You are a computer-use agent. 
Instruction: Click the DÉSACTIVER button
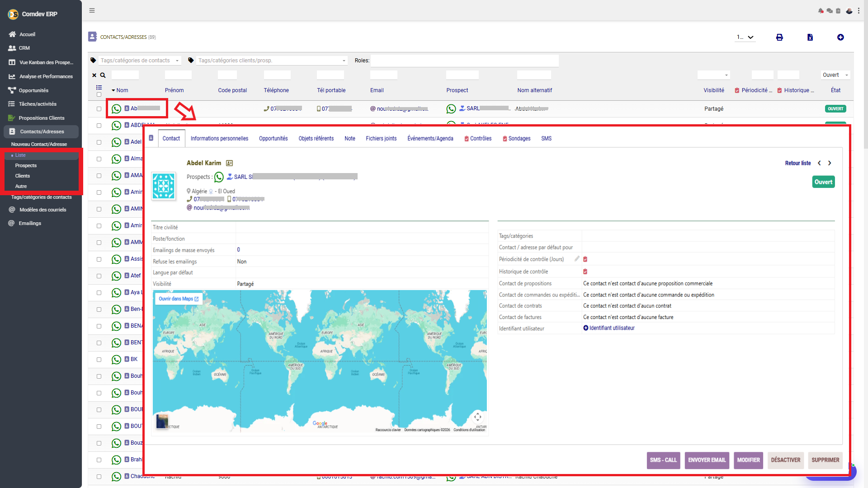point(785,460)
